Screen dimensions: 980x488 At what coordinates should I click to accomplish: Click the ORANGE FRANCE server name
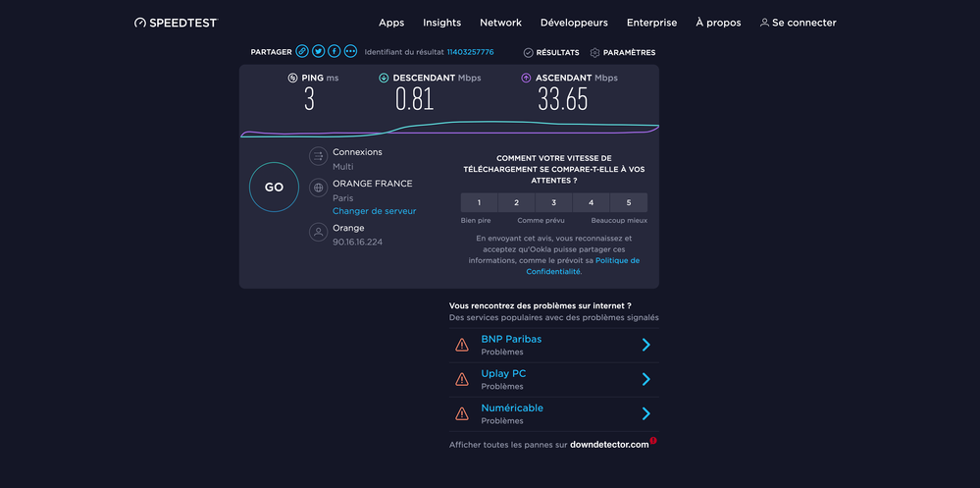coord(373,184)
